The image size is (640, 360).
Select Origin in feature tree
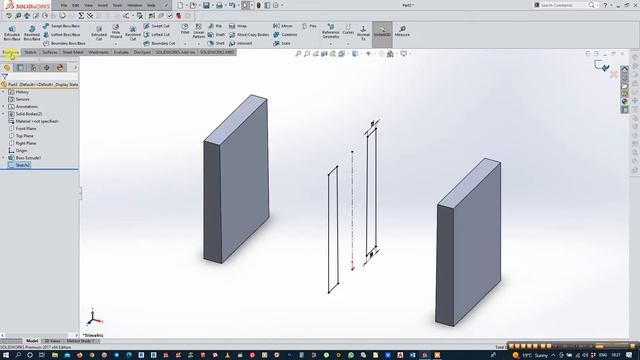click(x=18, y=151)
